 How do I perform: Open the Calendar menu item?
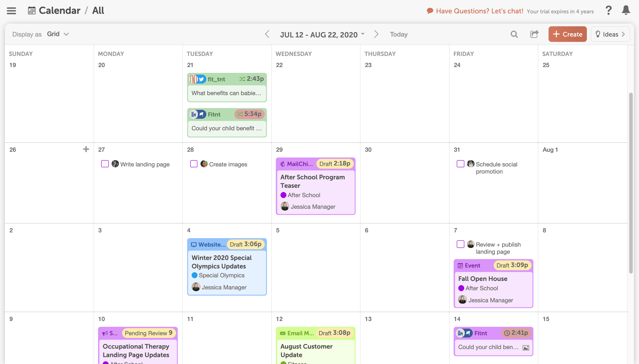[x=59, y=10]
